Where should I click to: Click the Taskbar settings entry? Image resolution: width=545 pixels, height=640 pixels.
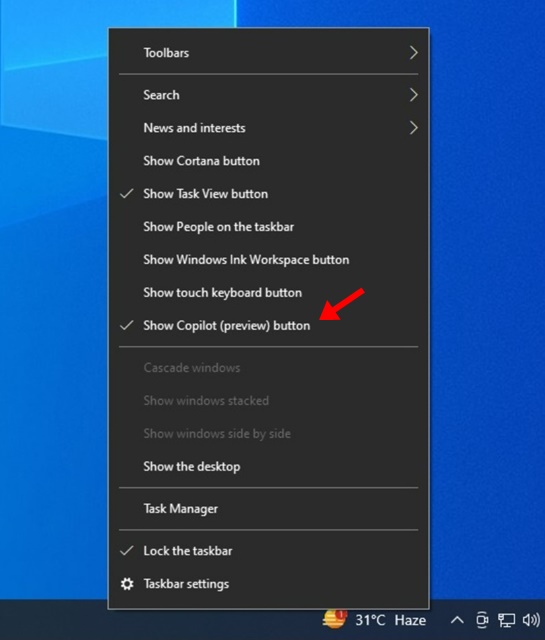tap(269, 584)
